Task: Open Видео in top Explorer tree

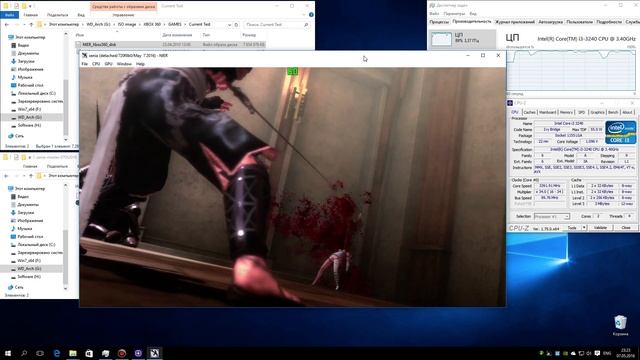Action: click(23, 45)
